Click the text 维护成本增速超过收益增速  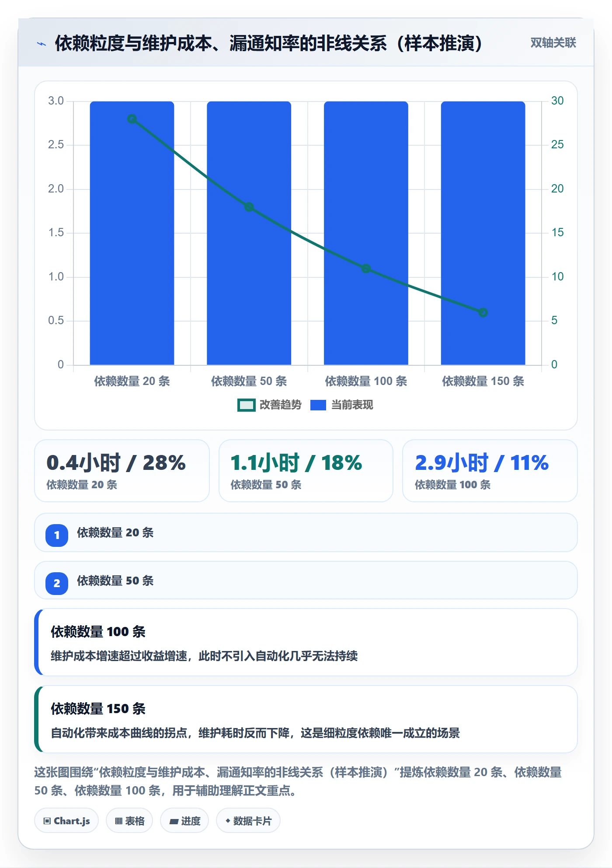click(x=119, y=656)
